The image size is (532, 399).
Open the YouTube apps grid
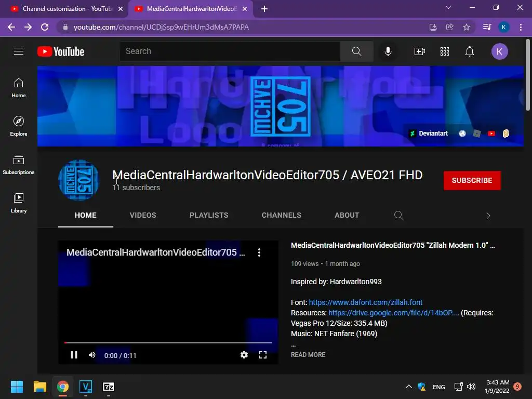(x=445, y=51)
